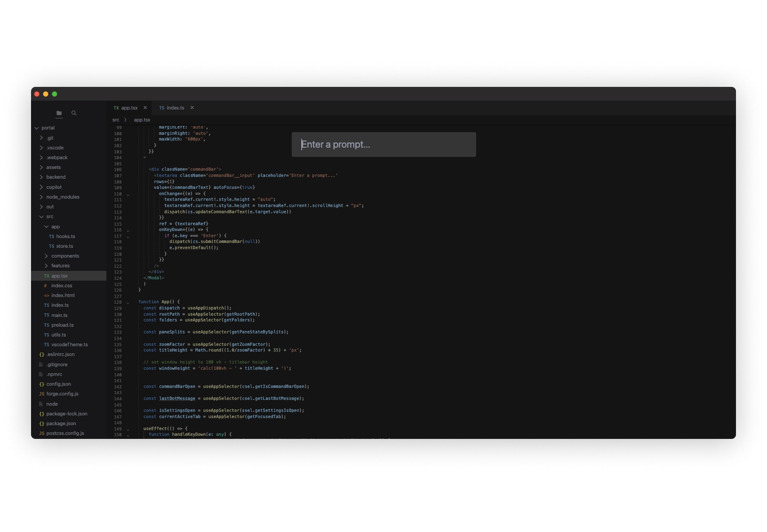Open the sidebar search icon

coord(74,113)
